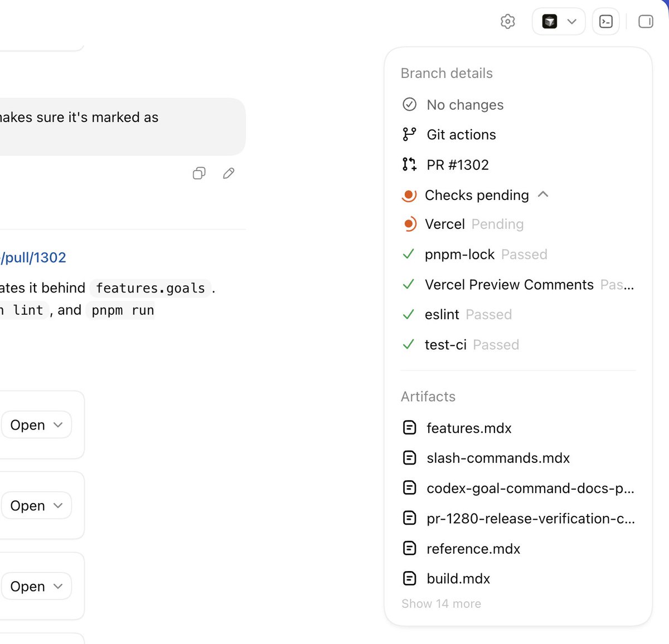
Task: Click the Vercel Preview Comments checkmark icon
Action: (x=408, y=284)
